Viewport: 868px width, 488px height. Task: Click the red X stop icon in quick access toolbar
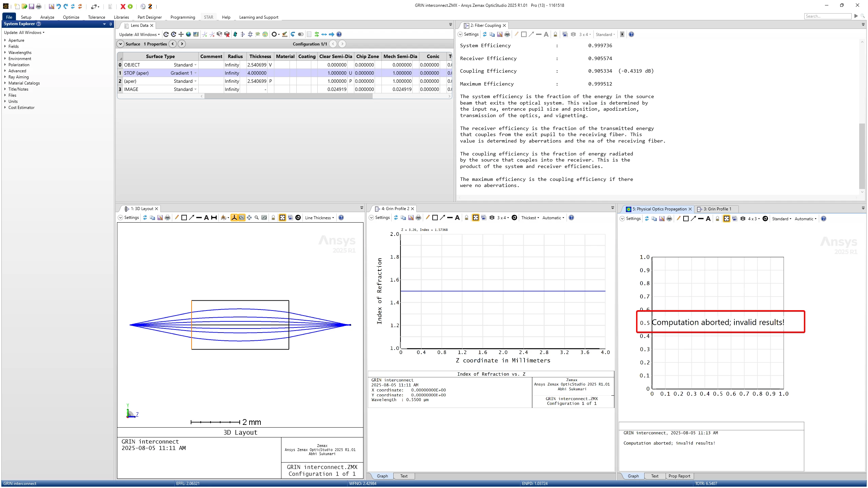123,6
